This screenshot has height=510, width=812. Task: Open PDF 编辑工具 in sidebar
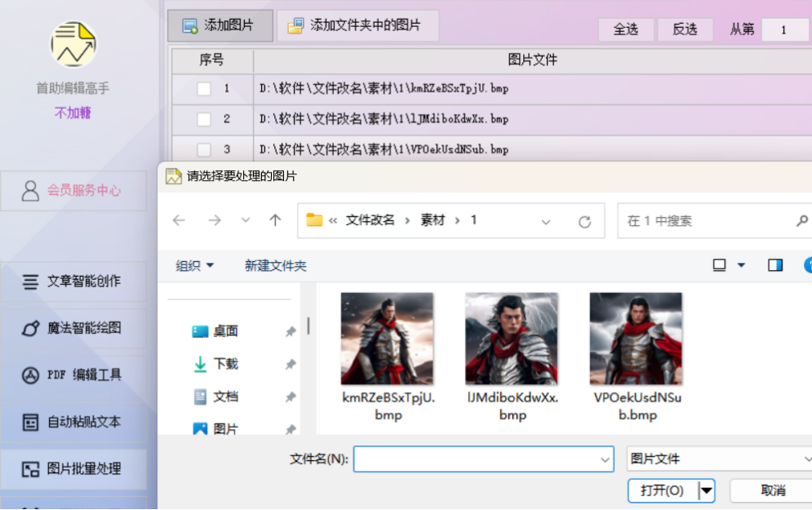[x=74, y=375]
